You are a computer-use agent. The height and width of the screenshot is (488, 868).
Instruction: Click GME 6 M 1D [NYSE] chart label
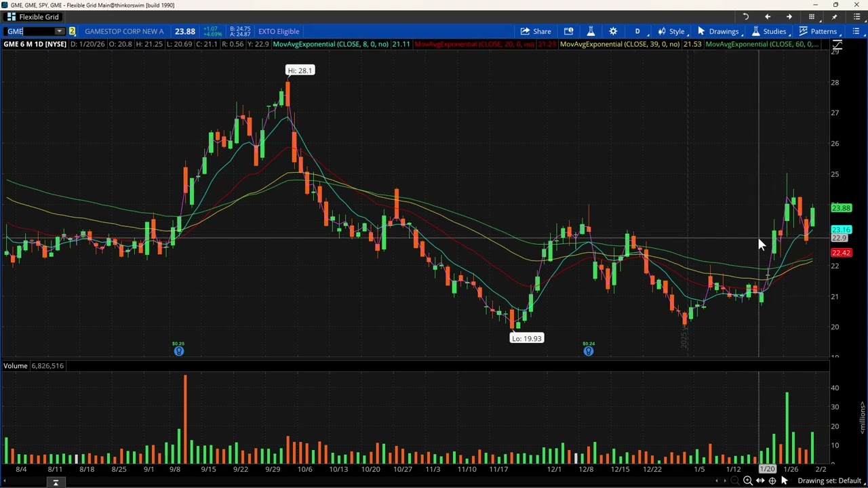pyautogui.click(x=35, y=44)
